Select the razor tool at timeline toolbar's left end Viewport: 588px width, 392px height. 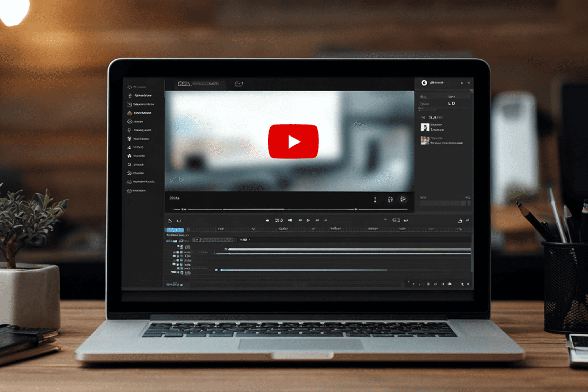point(170,220)
